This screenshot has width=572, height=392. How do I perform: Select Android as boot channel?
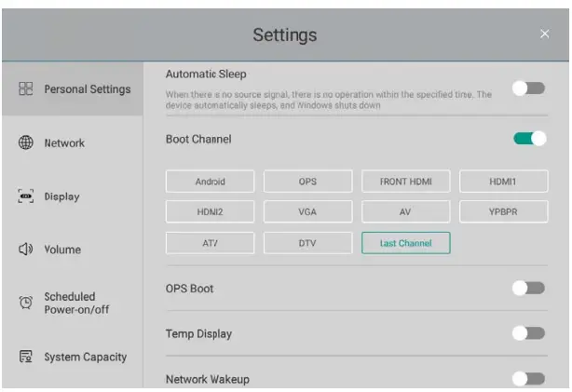(x=211, y=182)
